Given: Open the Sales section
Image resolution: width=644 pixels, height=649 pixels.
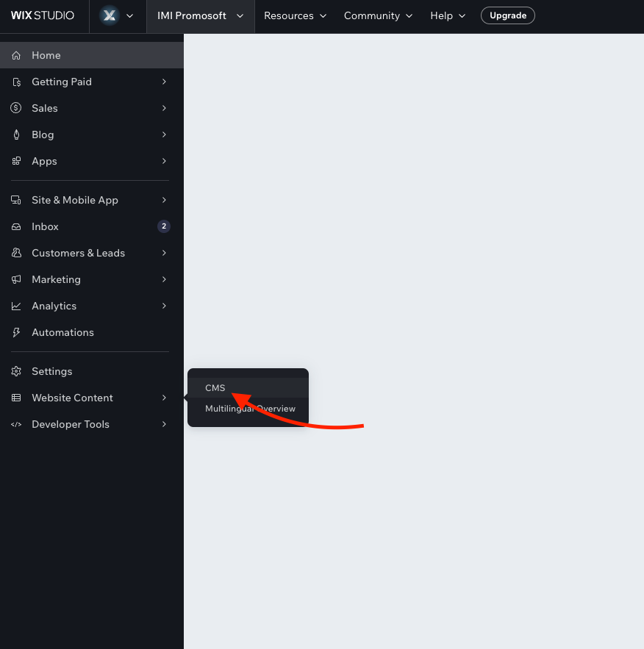Looking at the screenshot, I should click(x=92, y=108).
